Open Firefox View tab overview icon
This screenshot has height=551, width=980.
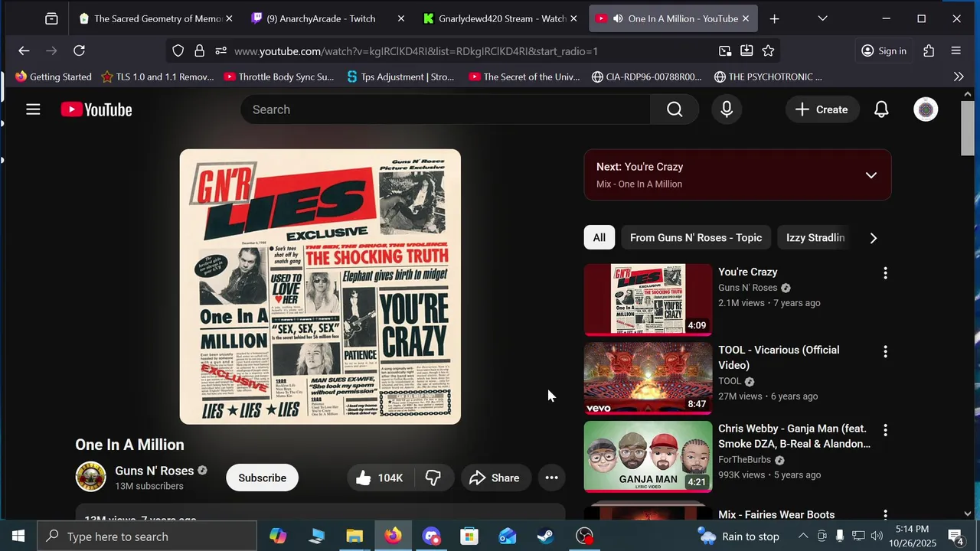51,18
